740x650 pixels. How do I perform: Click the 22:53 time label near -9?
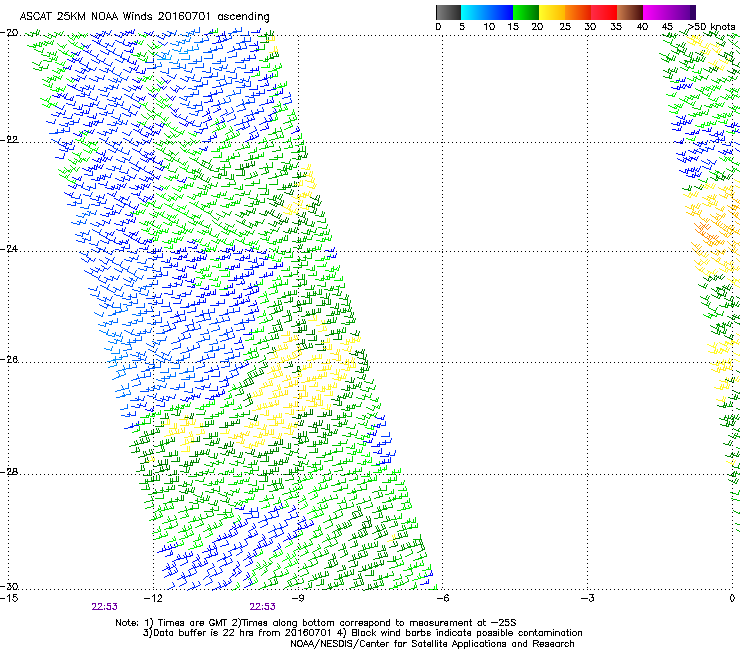(x=262, y=607)
